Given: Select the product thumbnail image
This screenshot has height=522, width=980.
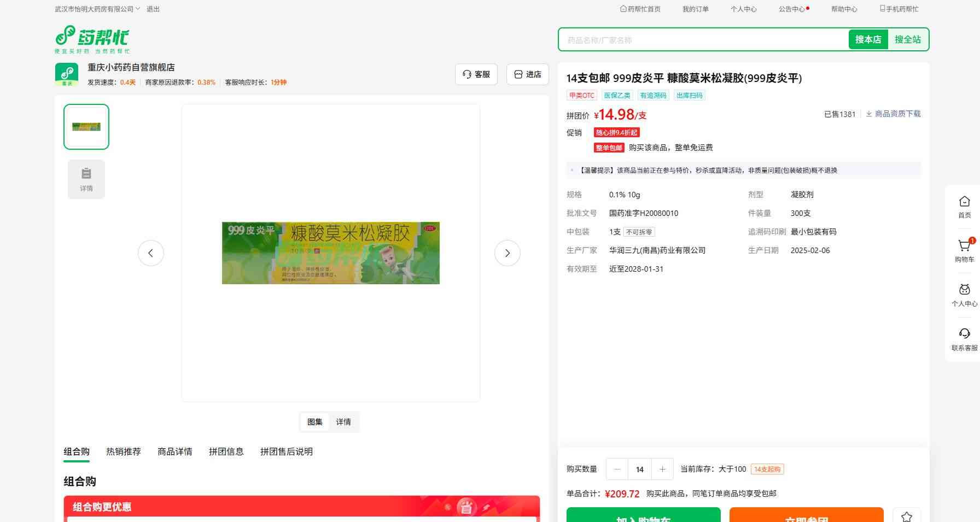Looking at the screenshot, I should tap(86, 127).
